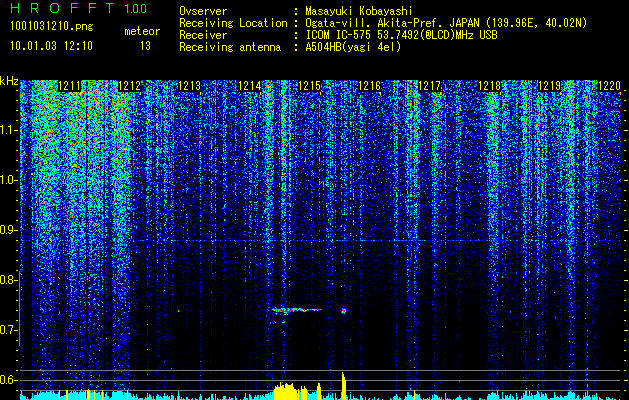Image resolution: width=629 pixels, height=400 pixels.
Task: Click the 0.8 frequency axis label
Action: pos(9,280)
